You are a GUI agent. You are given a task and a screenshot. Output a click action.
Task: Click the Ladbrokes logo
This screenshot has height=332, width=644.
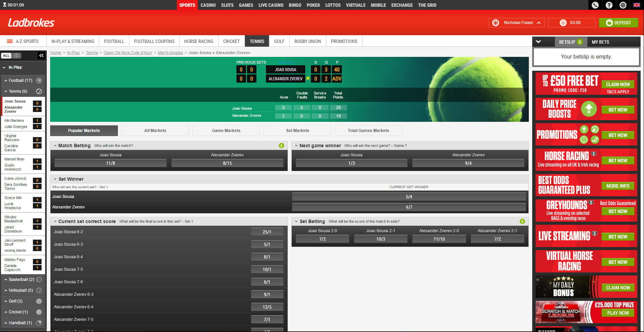pos(31,23)
